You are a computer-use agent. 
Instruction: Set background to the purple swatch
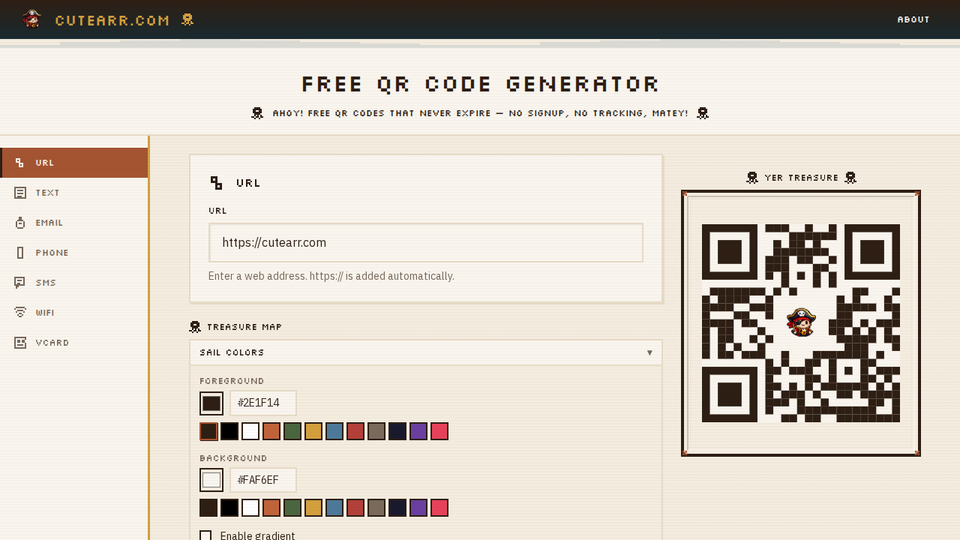tap(418, 508)
